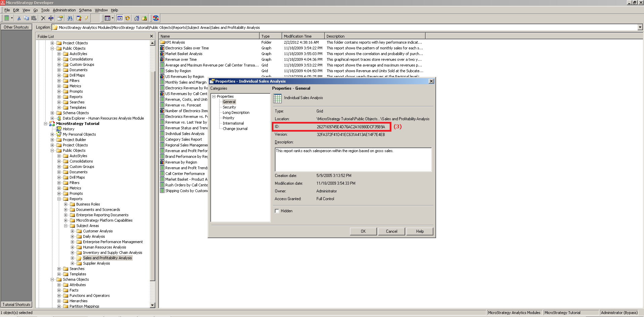
Task: Click the Refresh toolbar icon
Action: point(128,18)
